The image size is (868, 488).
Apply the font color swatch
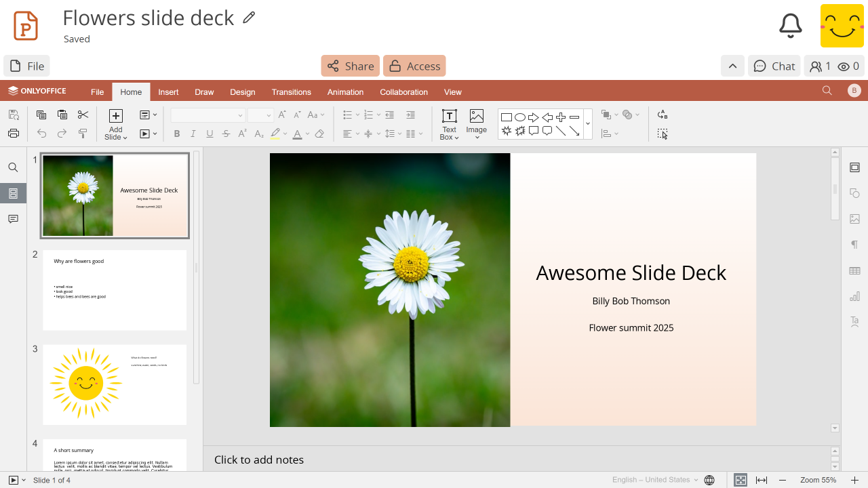tap(297, 134)
